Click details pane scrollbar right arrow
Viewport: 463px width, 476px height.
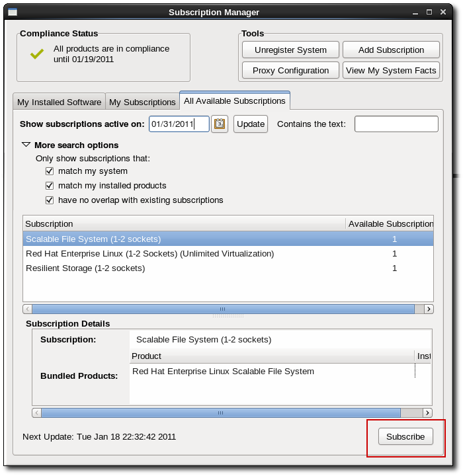427,413
